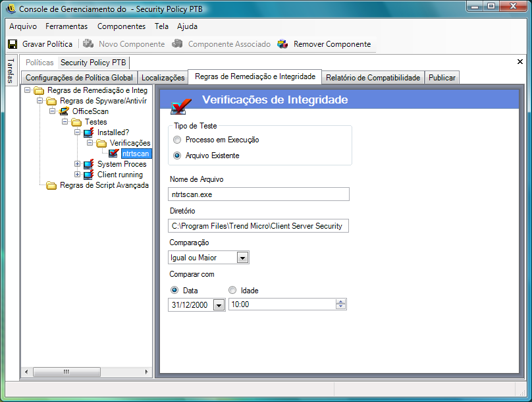
Task: Click the Verificações de Integridade header icon
Action: [x=180, y=107]
